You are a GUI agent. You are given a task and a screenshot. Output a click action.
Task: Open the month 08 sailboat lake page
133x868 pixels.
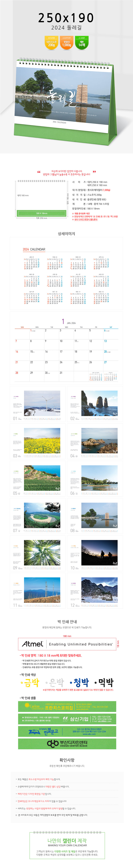(x=95, y=516)
